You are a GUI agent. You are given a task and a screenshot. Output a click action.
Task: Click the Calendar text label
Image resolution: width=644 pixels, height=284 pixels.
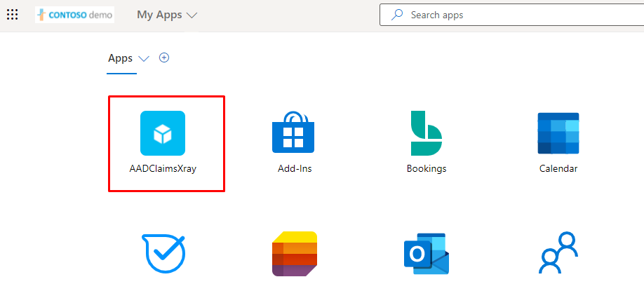558,169
